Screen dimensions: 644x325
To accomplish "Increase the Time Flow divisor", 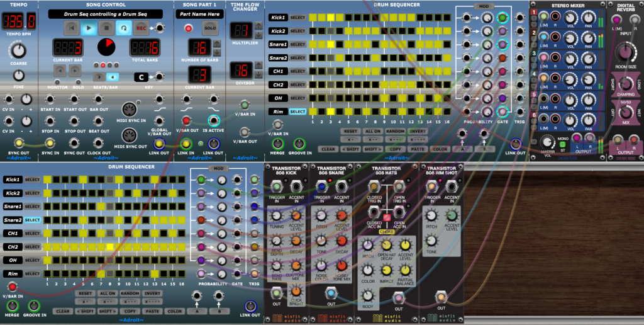I will [x=258, y=66].
